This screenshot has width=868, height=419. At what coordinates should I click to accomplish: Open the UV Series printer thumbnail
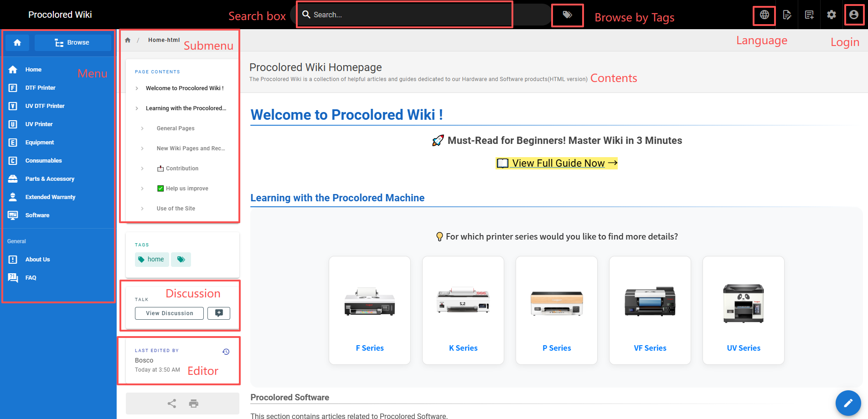744,303
